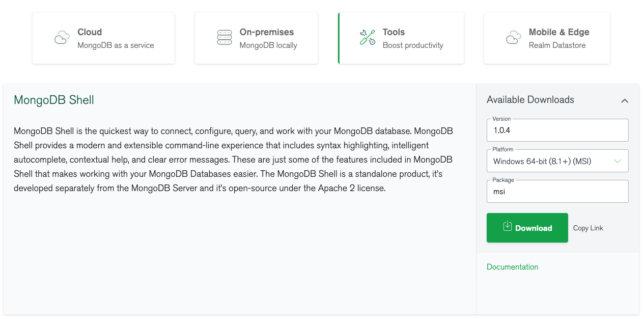The height and width of the screenshot is (319, 644).
Task: Click the cloud icon in the Cloud card
Action: point(62,38)
